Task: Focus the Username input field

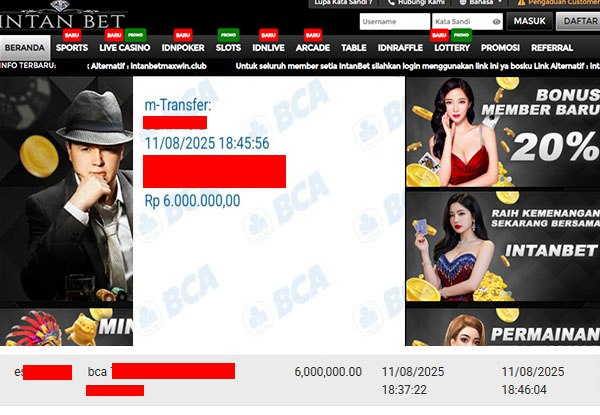Action: point(395,21)
